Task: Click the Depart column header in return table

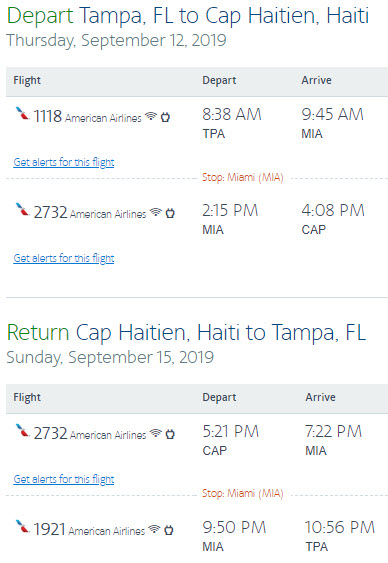Action: point(219,397)
